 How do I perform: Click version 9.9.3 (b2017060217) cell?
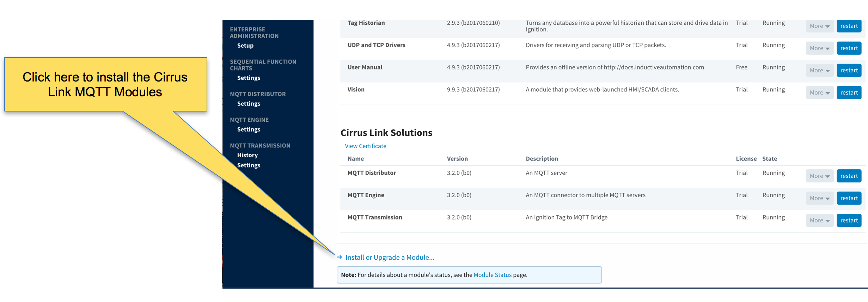pyautogui.click(x=473, y=90)
